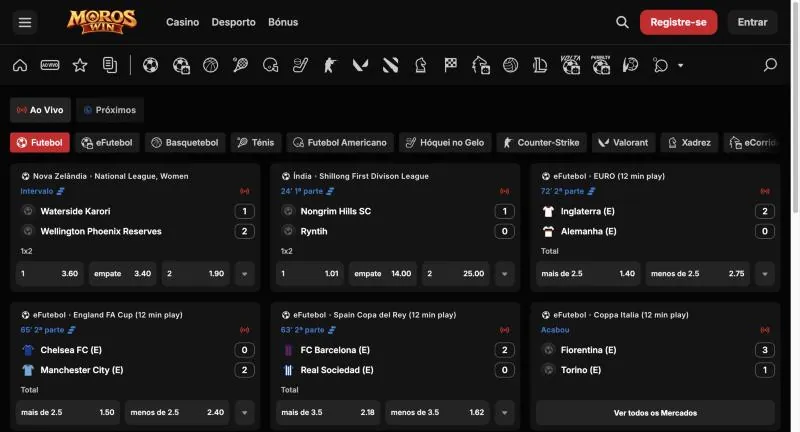800x432 pixels.
Task: Open the hamburger menu
Action: [x=24, y=22]
